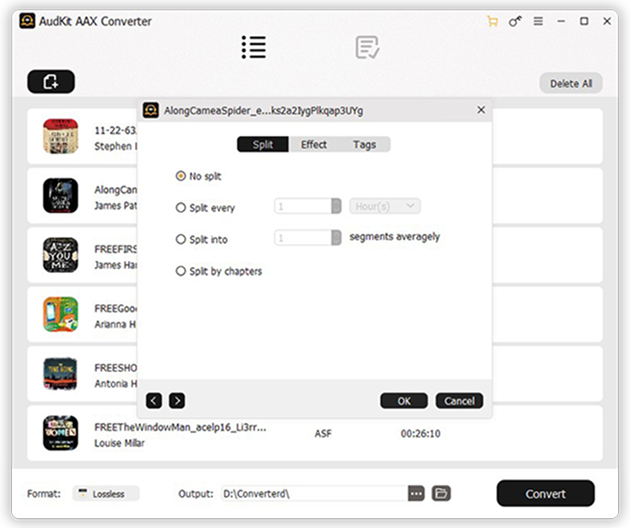The width and height of the screenshot is (630, 529).
Task: Open the Format Lossless selector
Action: [106, 494]
